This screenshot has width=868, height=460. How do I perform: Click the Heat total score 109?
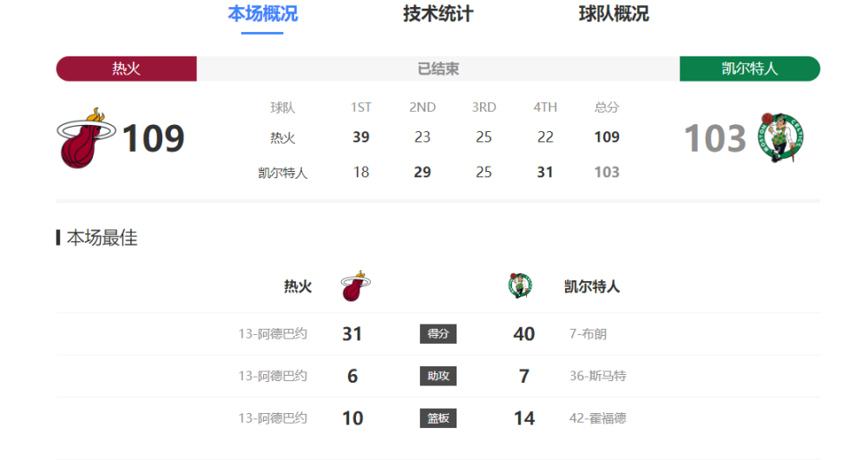(154, 138)
